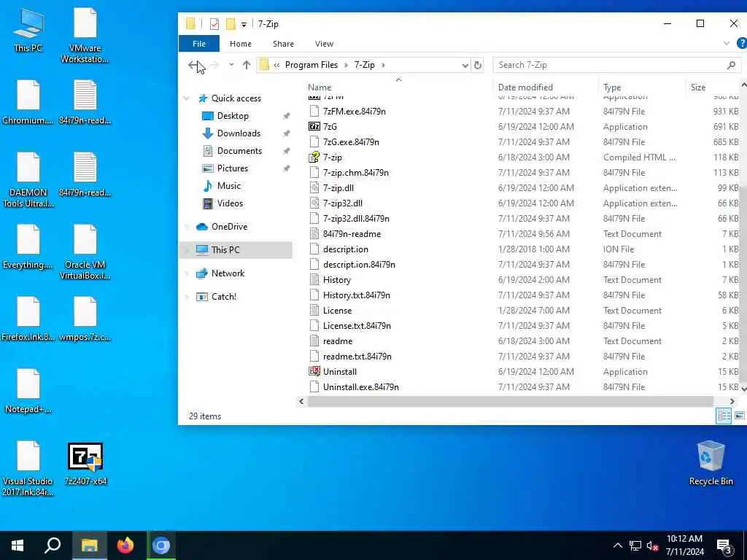Open taskbar search magnifier
The image size is (747, 560).
(x=53, y=545)
